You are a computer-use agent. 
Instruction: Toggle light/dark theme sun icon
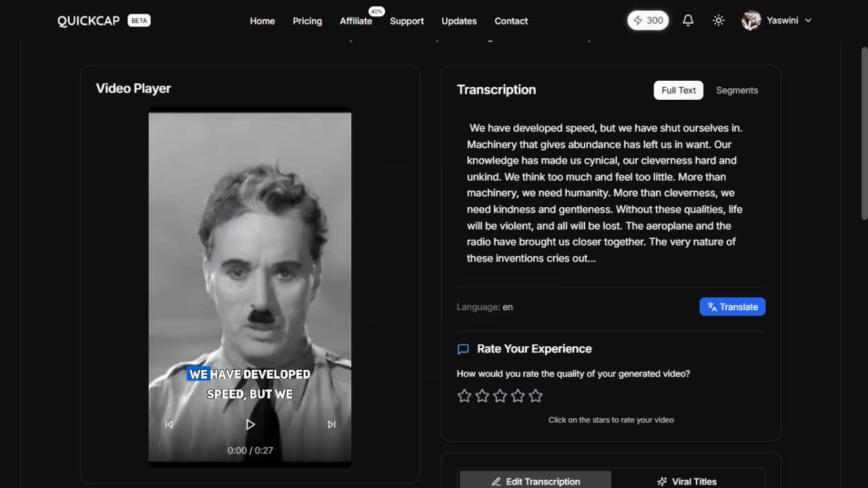point(719,20)
